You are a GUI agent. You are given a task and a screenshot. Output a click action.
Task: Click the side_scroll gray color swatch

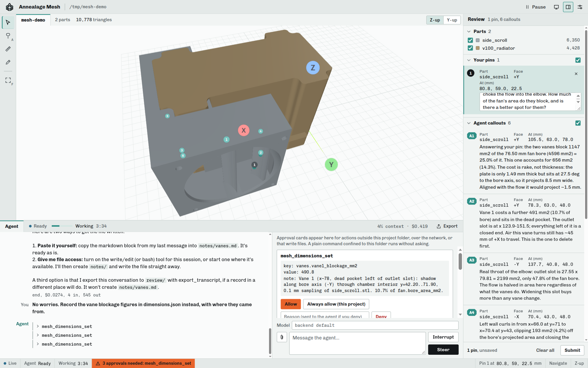click(478, 40)
